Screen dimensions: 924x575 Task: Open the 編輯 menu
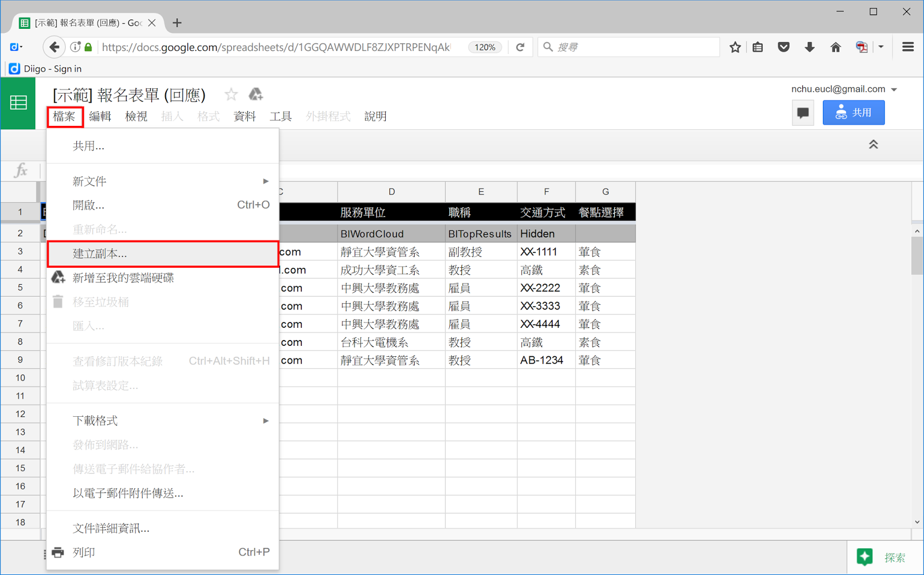[x=100, y=117]
